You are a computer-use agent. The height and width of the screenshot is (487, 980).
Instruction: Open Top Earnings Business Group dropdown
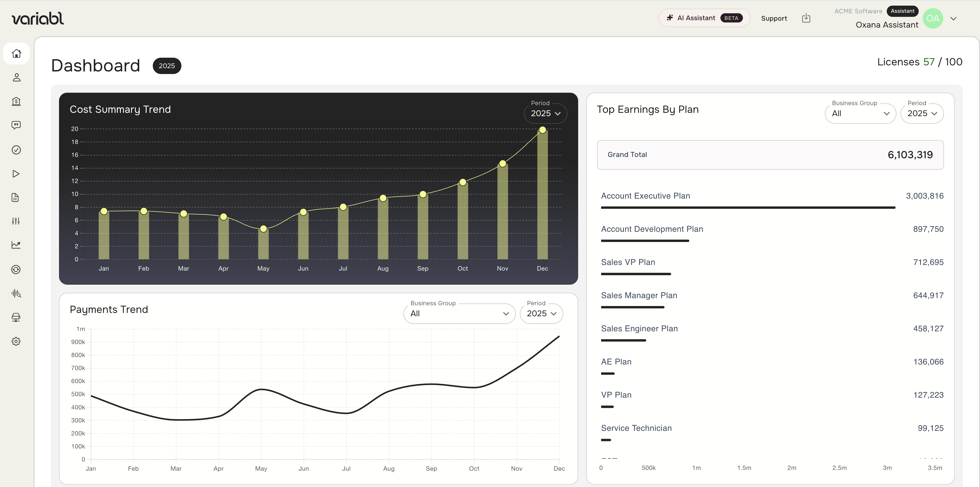click(860, 113)
